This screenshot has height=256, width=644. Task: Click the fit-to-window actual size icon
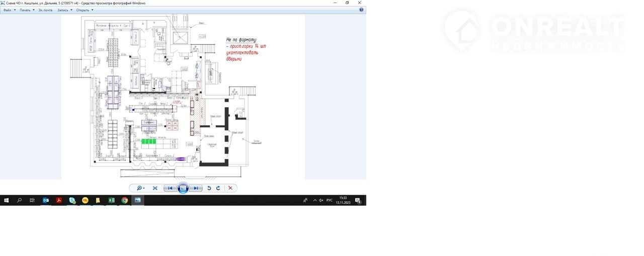point(155,188)
